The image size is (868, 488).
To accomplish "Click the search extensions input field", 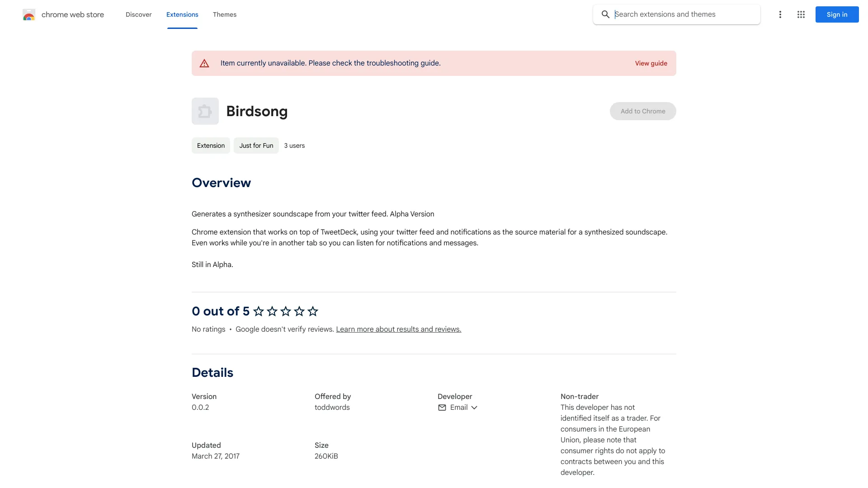I will pos(678,14).
